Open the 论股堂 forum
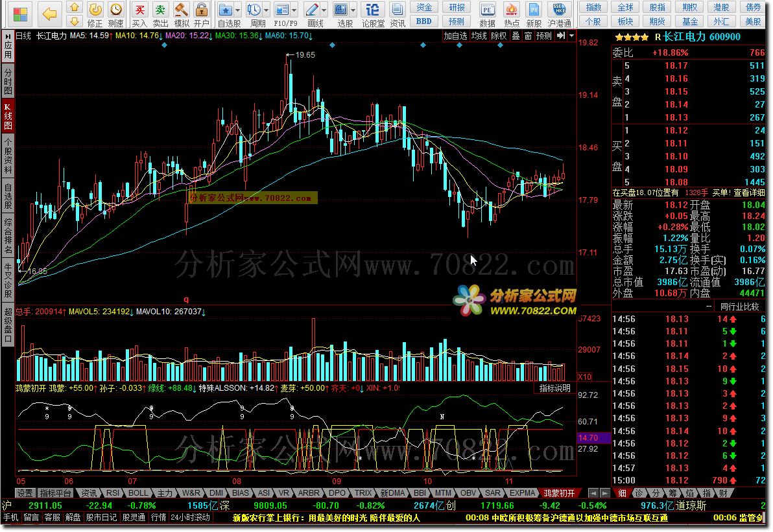The height and width of the screenshot is (532, 773). 373,14
